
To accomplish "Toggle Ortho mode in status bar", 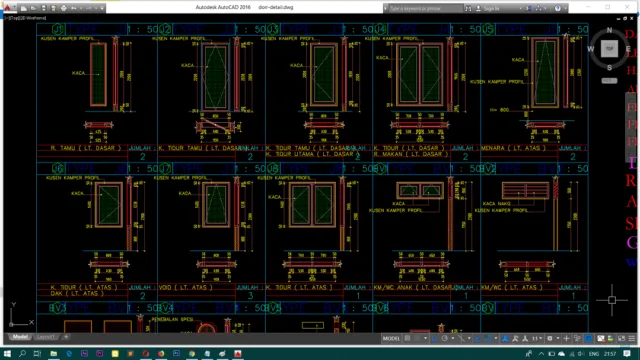I will click(435, 338).
